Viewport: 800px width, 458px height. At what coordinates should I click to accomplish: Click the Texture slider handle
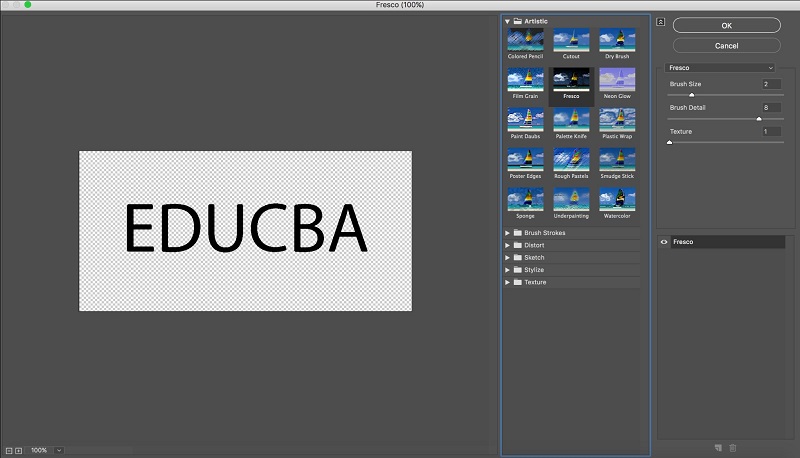click(669, 142)
